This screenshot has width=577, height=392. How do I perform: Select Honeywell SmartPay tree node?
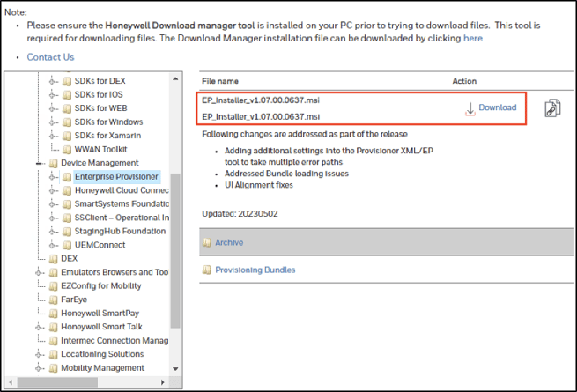point(100,314)
